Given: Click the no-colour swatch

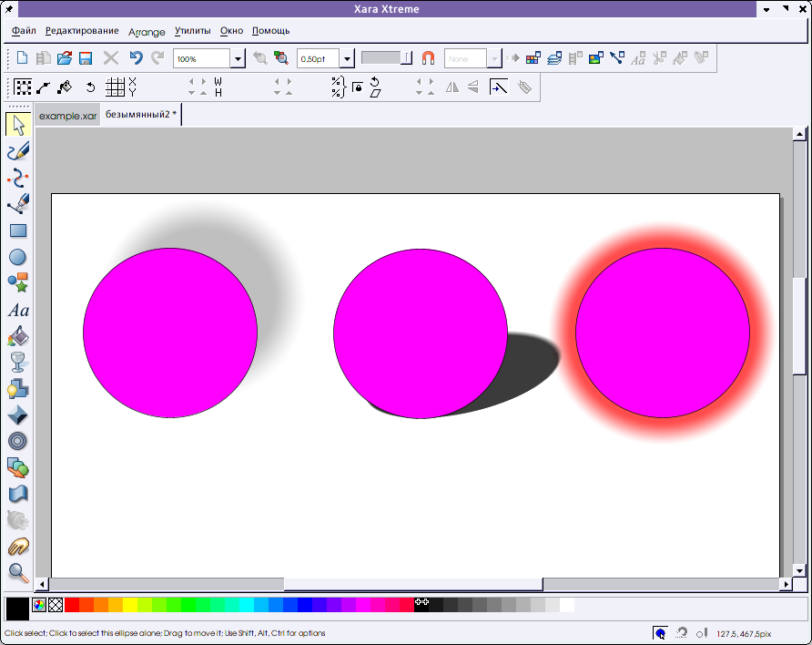Looking at the screenshot, I should 56,605.
